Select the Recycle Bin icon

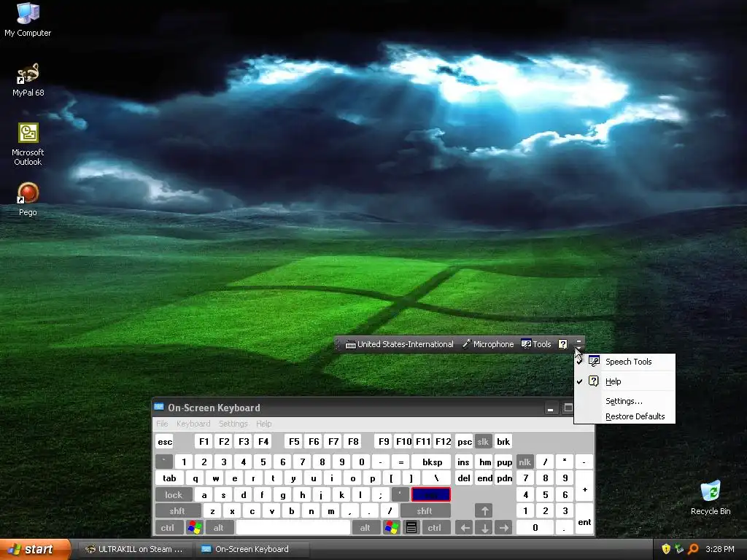[x=711, y=498]
